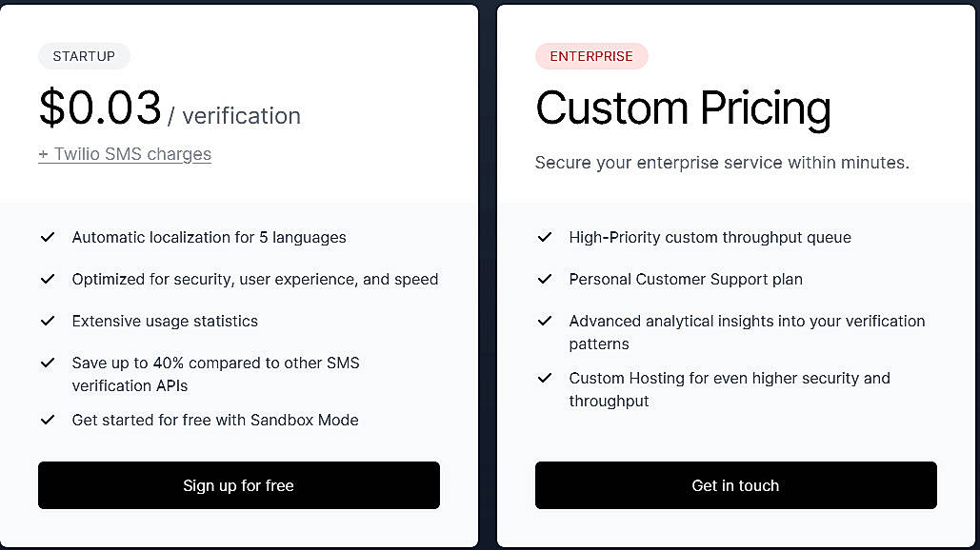Open the Twilio SMS charges link
This screenshot has width=980, height=550.
click(x=125, y=153)
